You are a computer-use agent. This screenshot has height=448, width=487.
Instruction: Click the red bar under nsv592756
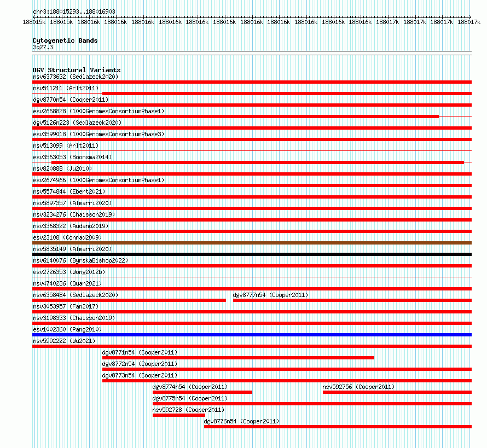click(397, 392)
